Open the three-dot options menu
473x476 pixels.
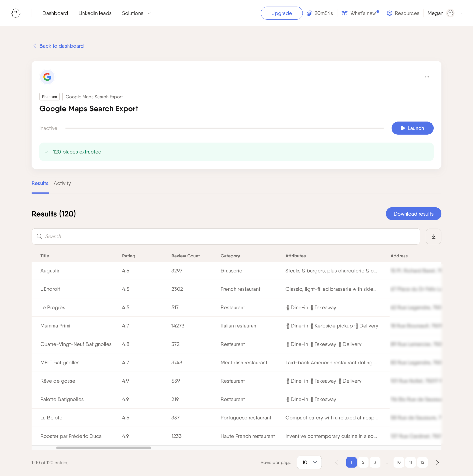click(x=427, y=77)
